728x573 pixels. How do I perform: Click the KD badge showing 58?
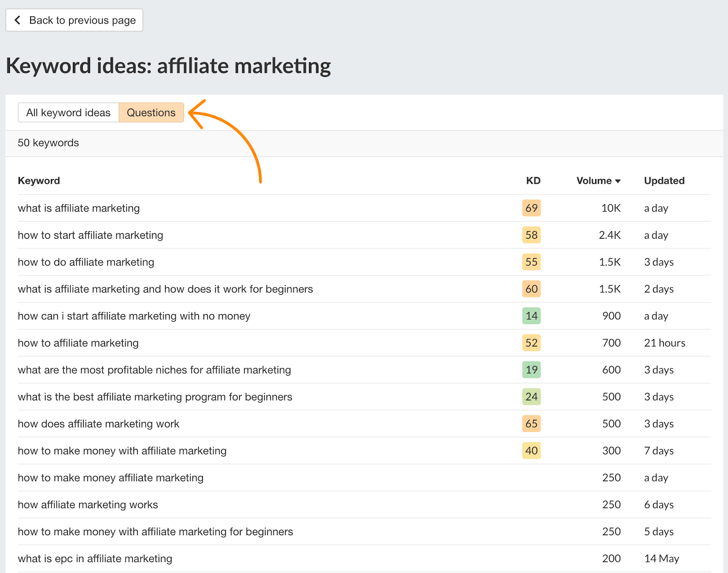tap(531, 235)
